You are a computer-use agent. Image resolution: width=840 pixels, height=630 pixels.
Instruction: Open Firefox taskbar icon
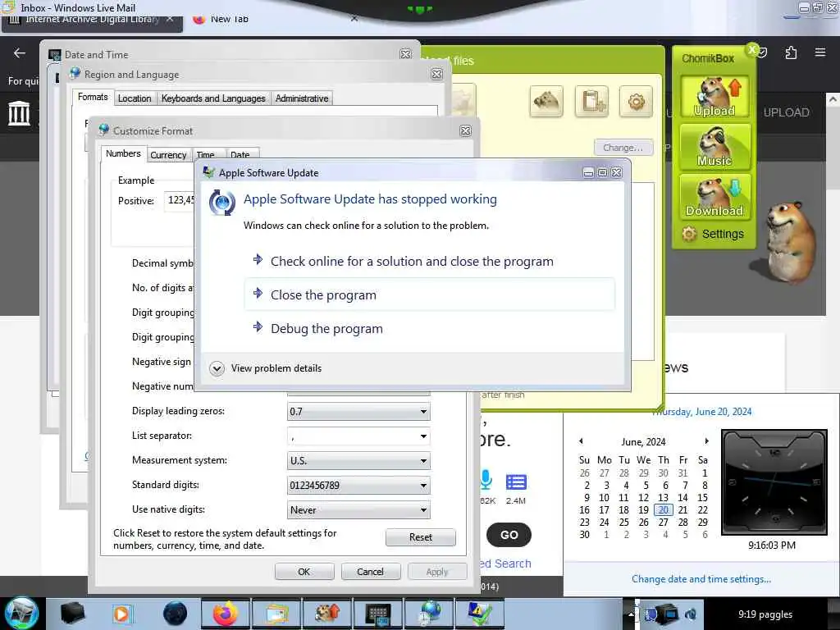point(226,614)
